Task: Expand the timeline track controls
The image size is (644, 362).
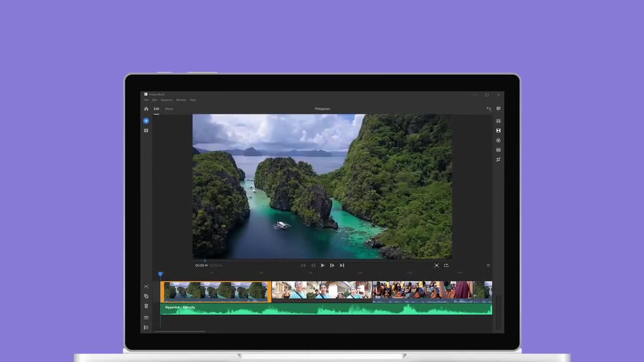Action: [146, 327]
